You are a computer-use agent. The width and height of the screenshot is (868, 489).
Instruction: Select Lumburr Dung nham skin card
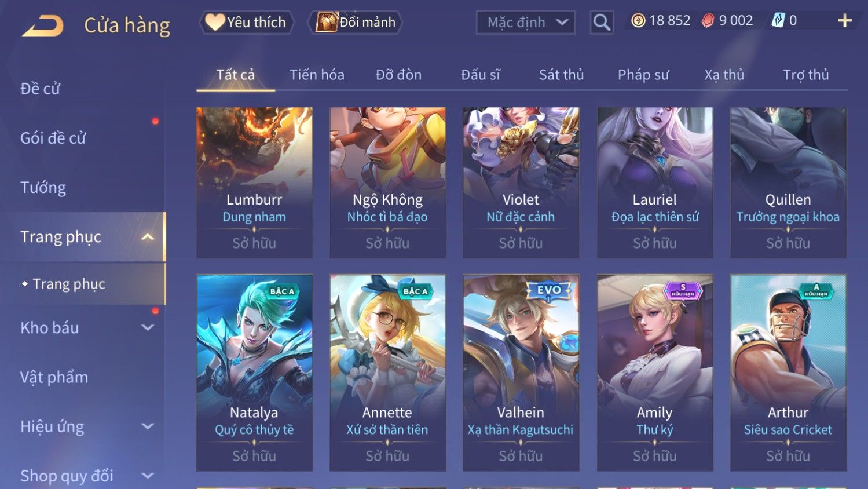tap(254, 183)
